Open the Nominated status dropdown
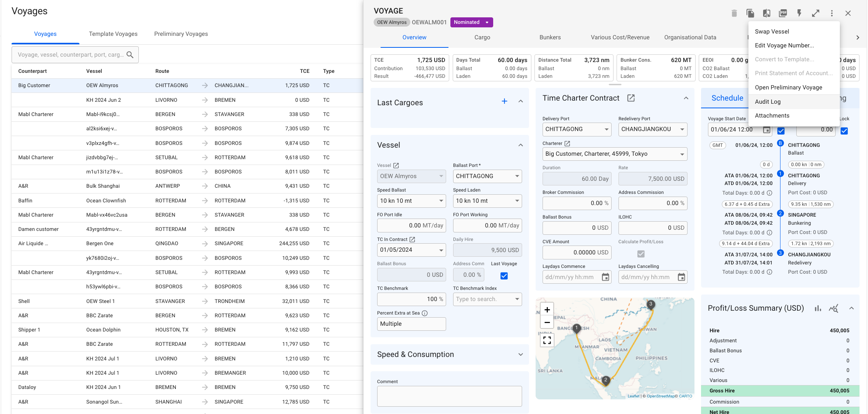This screenshot has height=414, width=868. click(x=471, y=22)
